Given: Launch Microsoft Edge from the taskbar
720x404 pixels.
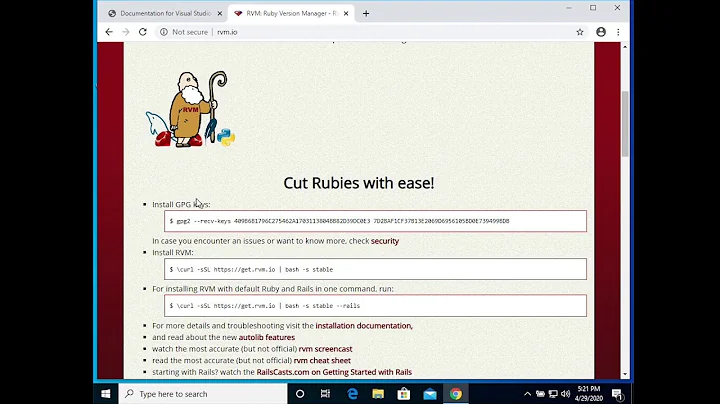Looking at the screenshot, I should [x=352, y=394].
